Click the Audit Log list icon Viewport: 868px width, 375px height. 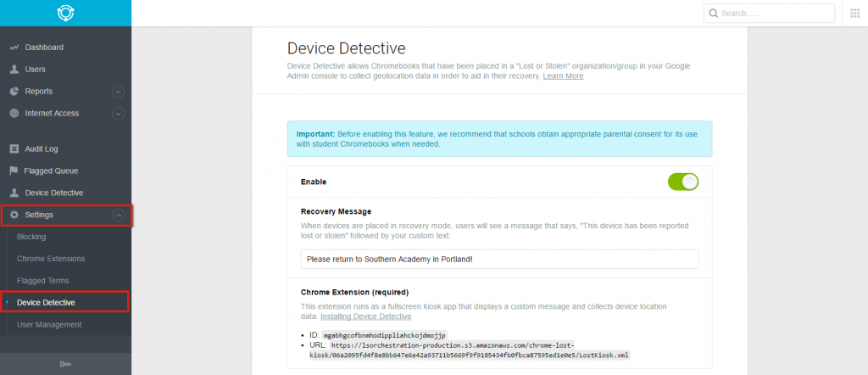tap(14, 149)
